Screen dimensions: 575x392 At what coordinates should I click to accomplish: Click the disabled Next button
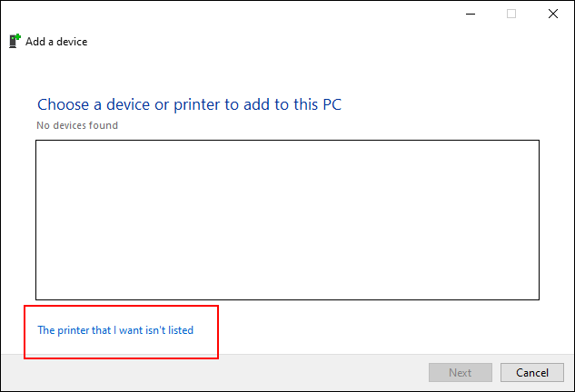click(x=461, y=373)
